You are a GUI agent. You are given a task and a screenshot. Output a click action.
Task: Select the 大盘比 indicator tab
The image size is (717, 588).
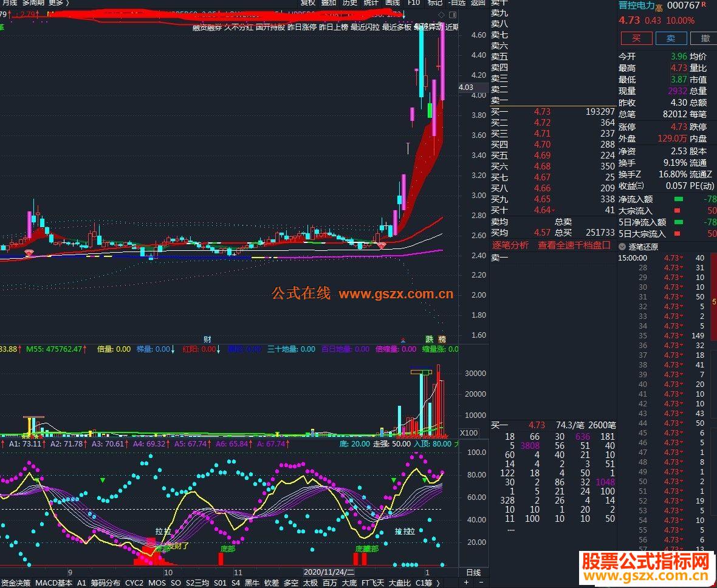[400, 583]
